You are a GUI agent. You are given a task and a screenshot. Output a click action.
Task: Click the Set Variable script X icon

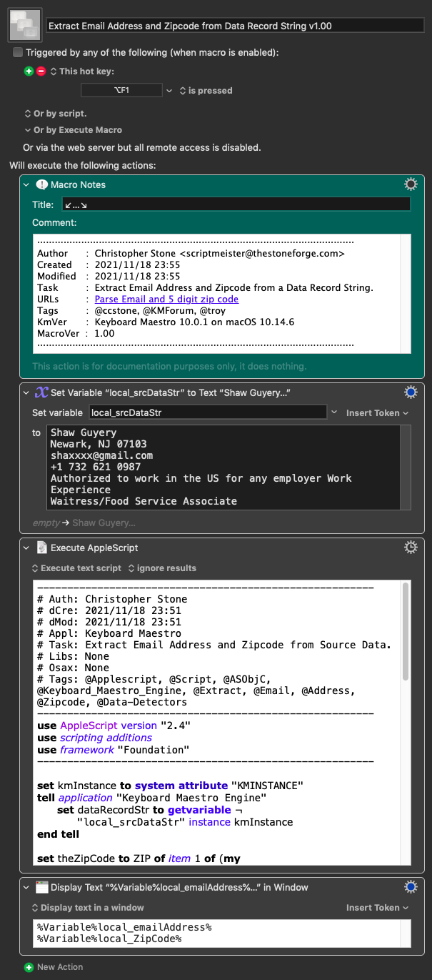point(41,392)
